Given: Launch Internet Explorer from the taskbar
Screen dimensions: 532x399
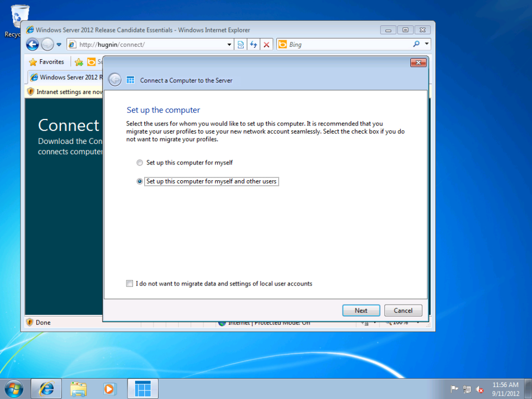Looking at the screenshot, I should pyautogui.click(x=46, y=388).
